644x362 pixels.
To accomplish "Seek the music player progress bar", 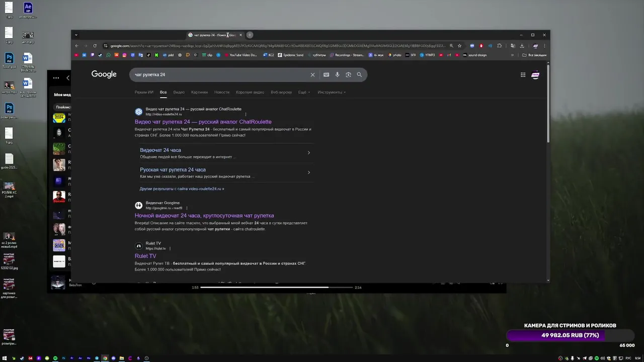I will 276,287.
